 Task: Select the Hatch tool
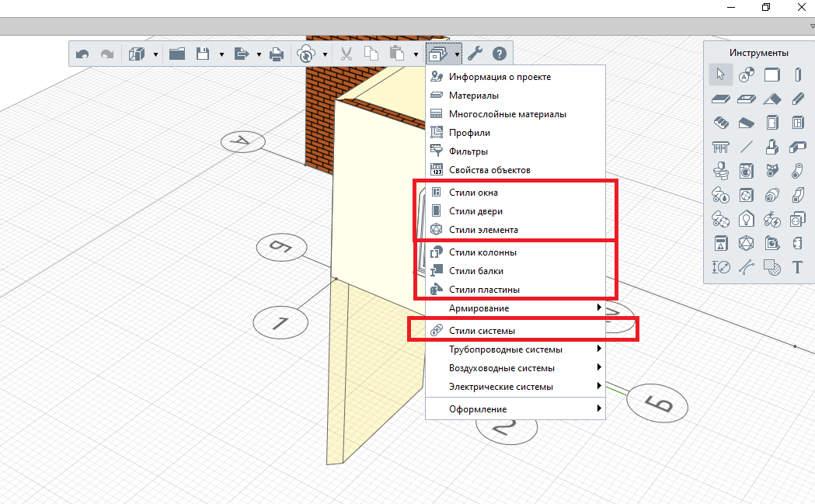tap(771, 268)
